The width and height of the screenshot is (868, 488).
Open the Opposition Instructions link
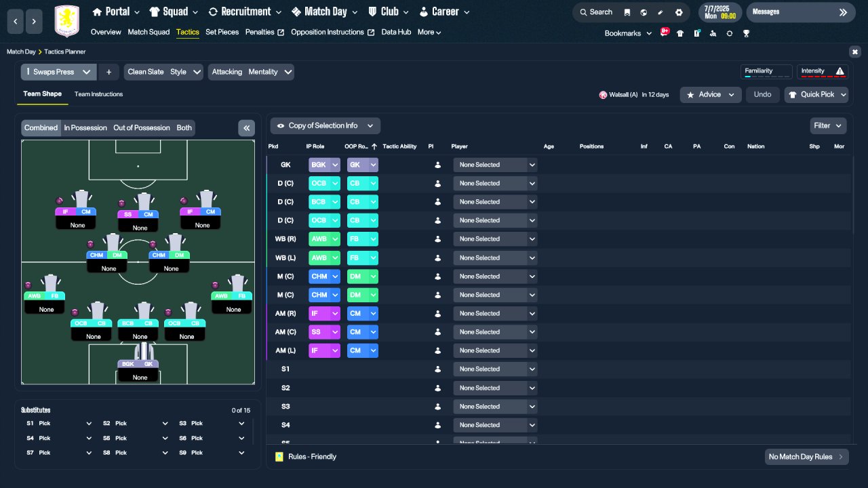(332, 32)
